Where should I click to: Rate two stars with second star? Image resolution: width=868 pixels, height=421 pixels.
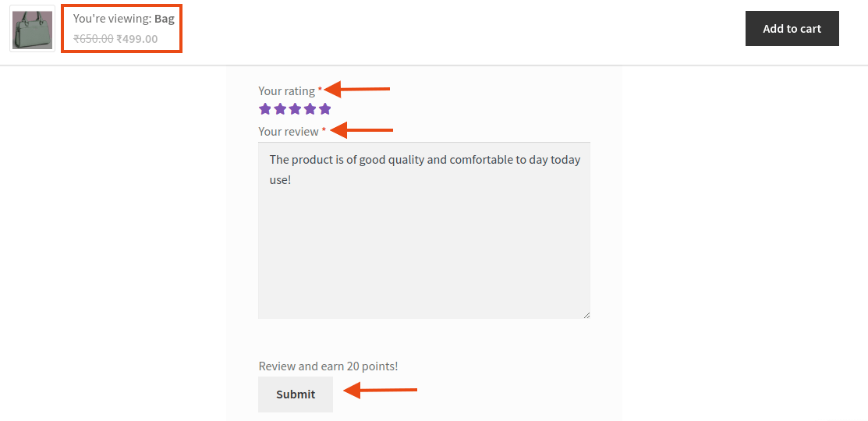click(x=280, y=109)
